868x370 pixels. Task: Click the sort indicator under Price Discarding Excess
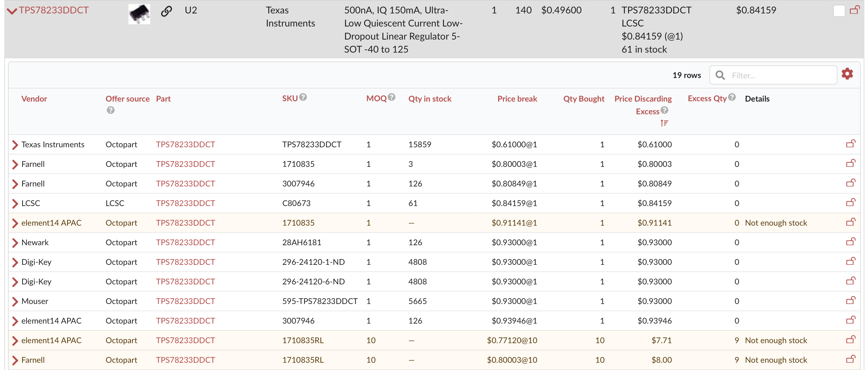click(664, 123)
